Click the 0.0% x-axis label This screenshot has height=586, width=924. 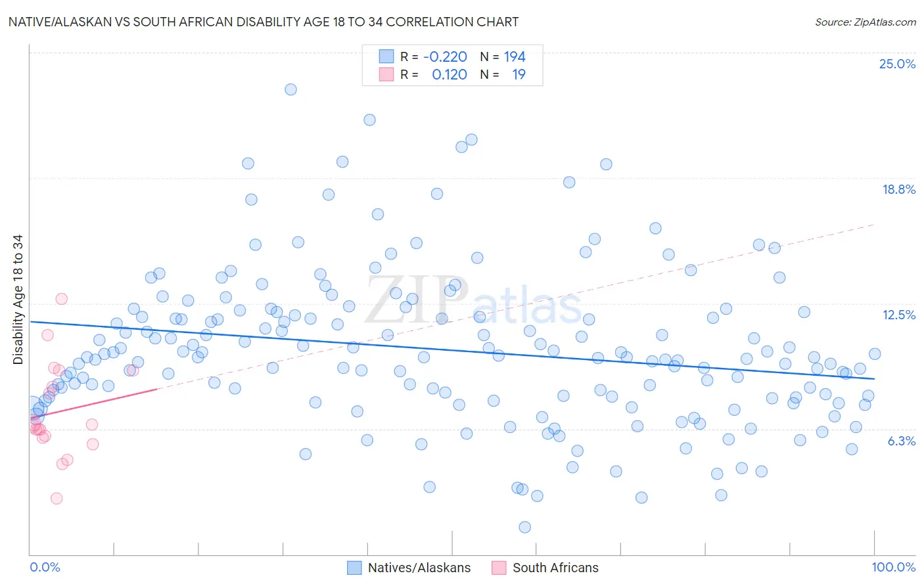(x=45, y=567)
